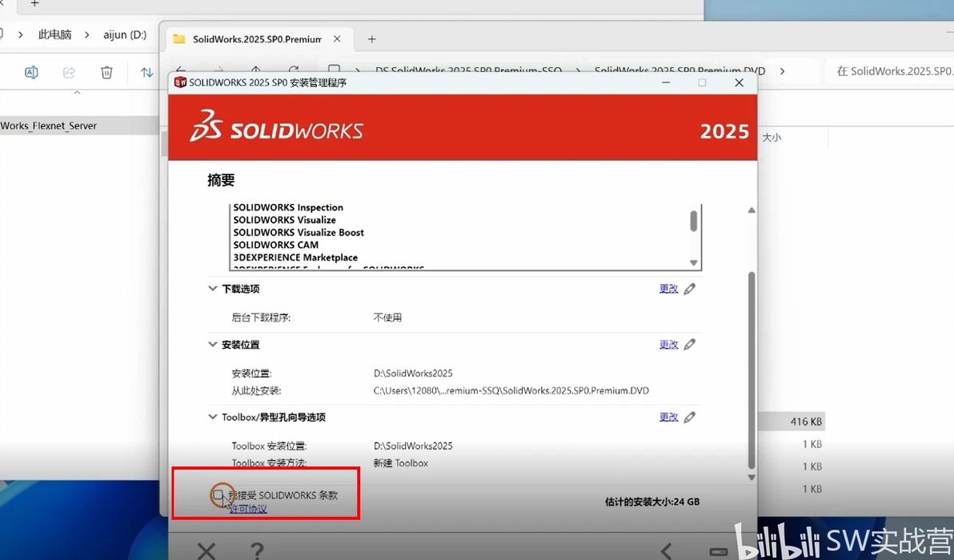Select SOLIDWORKS Visualize in the product list
The height and width of the screenshot is (560, 954).
tap(284, 220)
